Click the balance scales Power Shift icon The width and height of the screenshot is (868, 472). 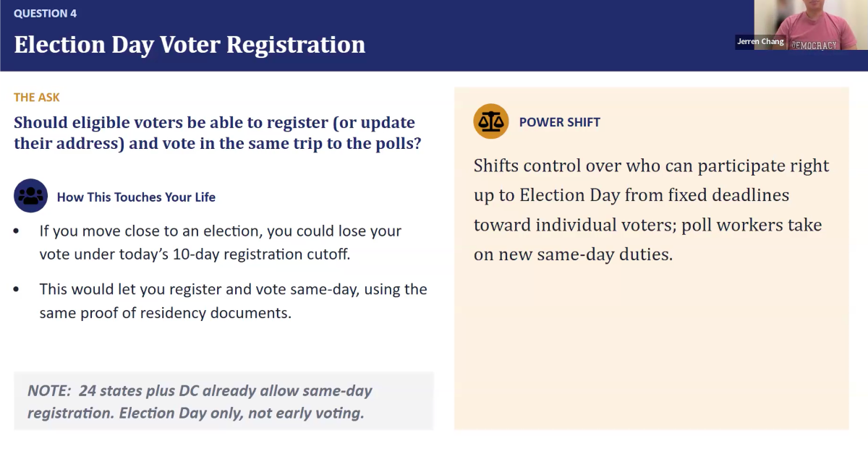pyautogui.click(x=491, y=121)
